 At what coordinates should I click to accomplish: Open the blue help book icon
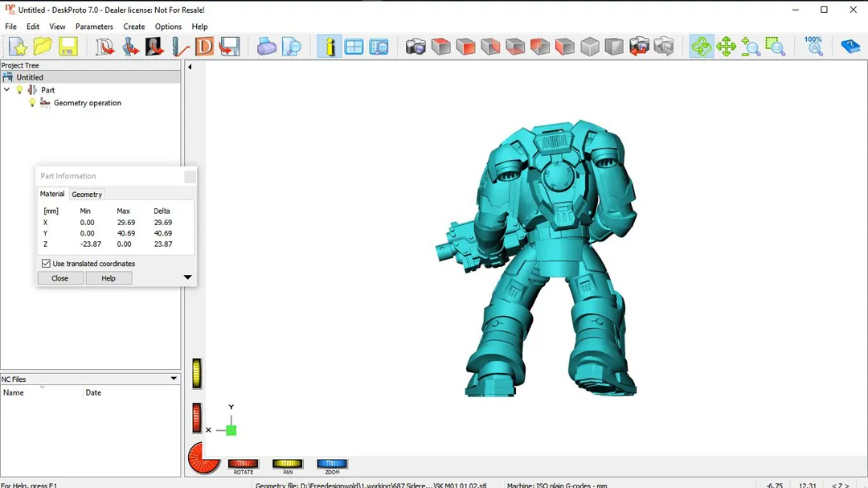850,47
